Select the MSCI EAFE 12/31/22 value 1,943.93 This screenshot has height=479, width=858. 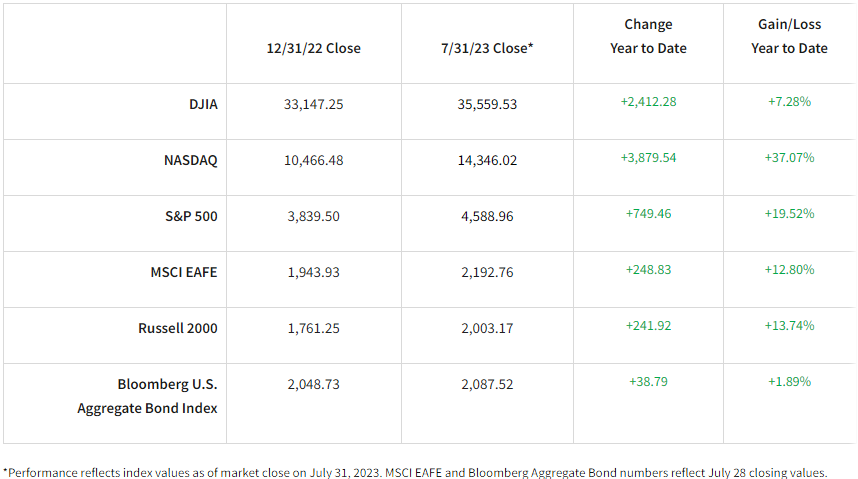314,272
